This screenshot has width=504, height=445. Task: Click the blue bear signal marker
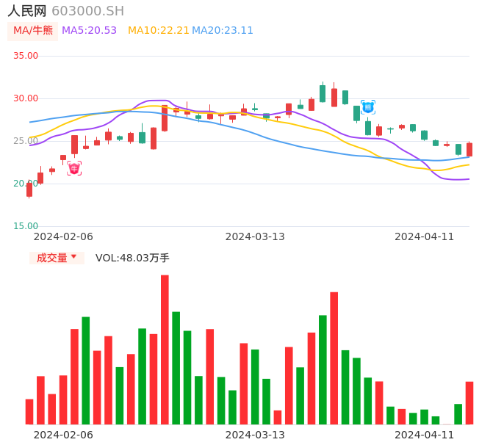pos(368,107)
